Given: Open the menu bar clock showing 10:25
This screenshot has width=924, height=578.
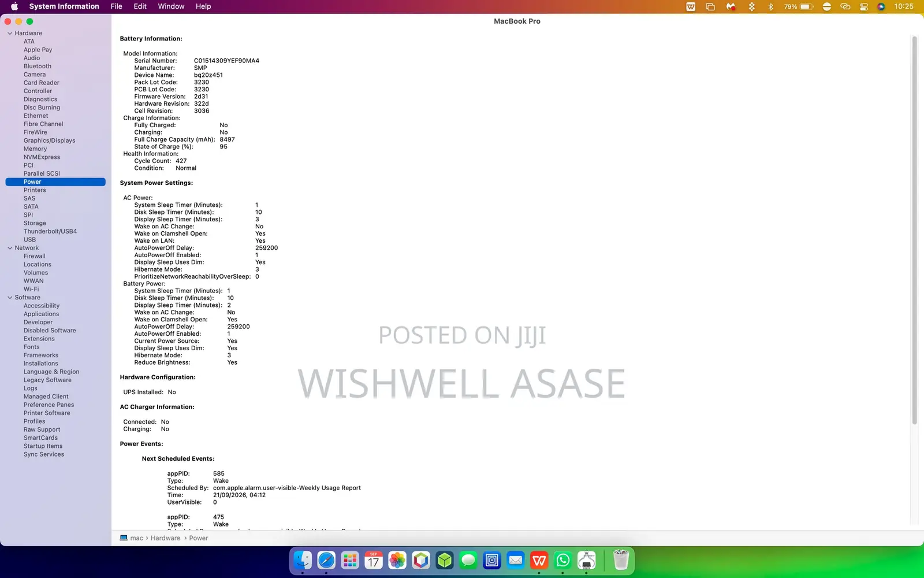Looking at the screenshot, I should [904, 6].
